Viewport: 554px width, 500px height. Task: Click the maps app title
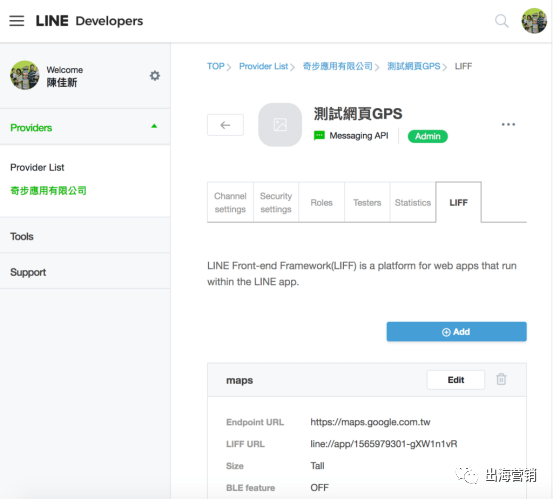[240, 380]
